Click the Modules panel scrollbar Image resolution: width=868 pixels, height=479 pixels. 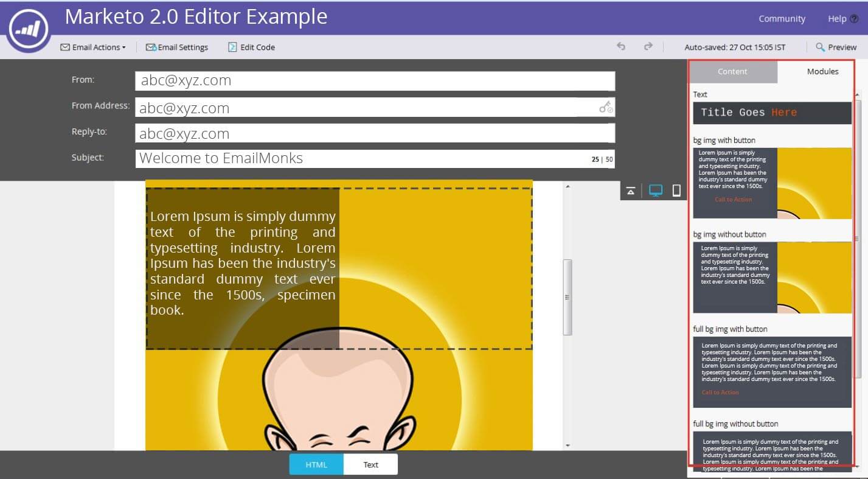coord(858,239)
